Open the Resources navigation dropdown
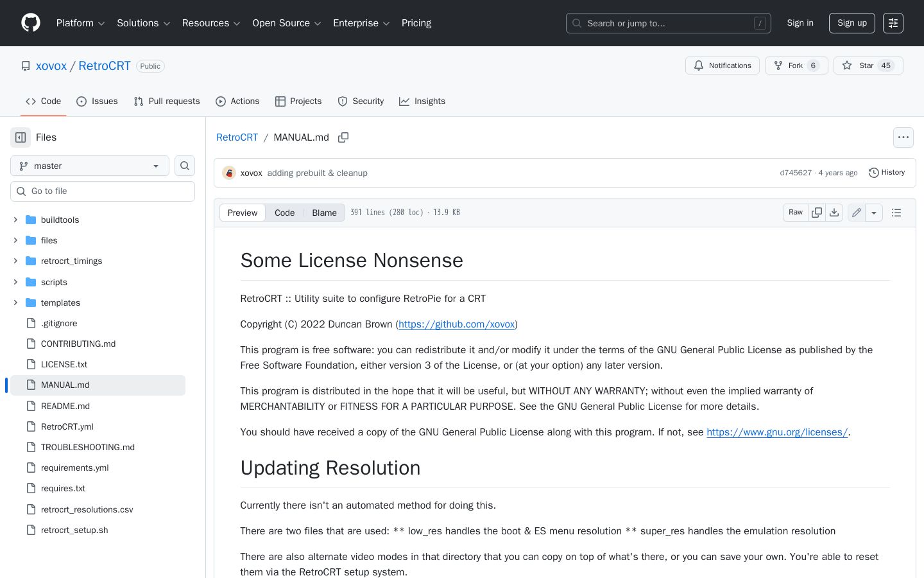 click(211, 23)
